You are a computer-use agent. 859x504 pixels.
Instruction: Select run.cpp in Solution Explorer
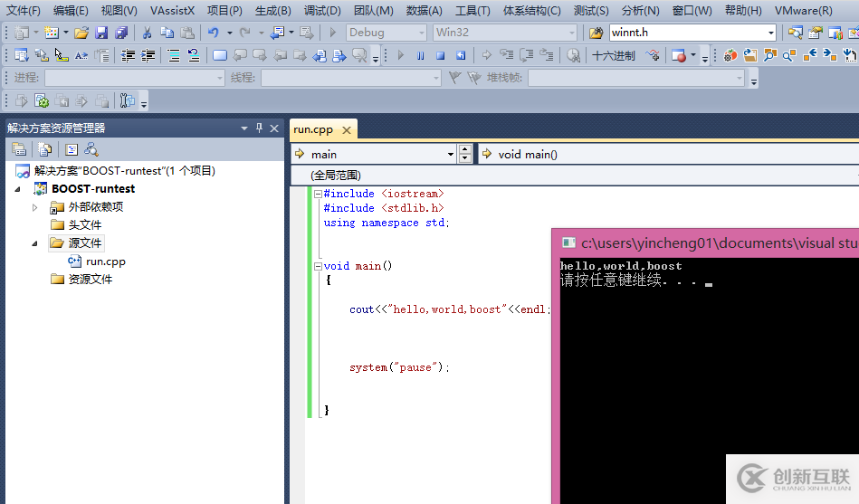(105, 262)
